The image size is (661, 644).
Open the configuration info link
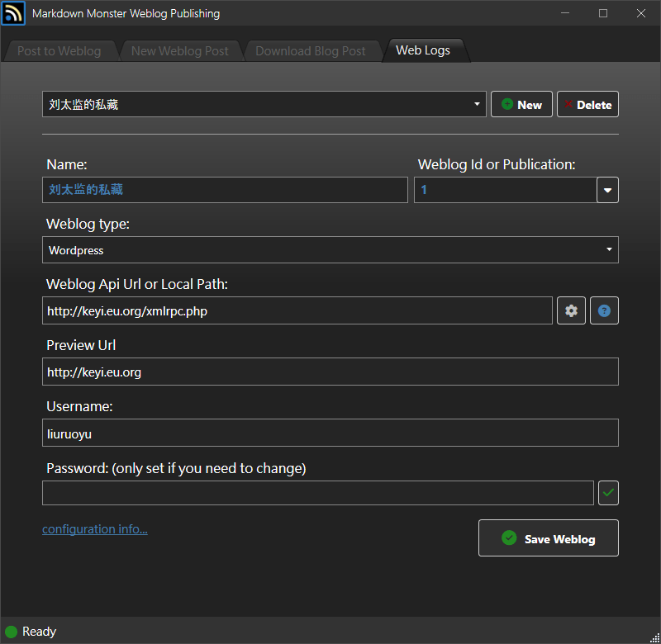(95, 528)
